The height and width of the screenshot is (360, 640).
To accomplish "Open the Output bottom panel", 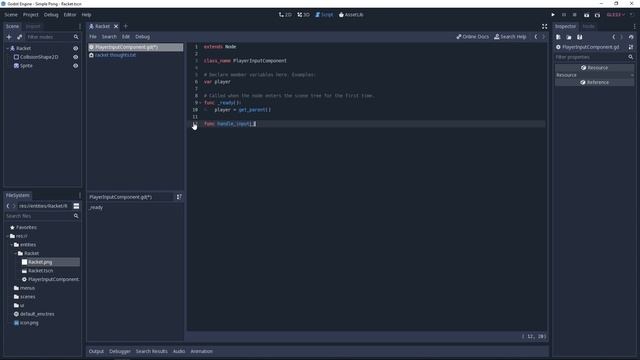I will [x=96, y=351].
